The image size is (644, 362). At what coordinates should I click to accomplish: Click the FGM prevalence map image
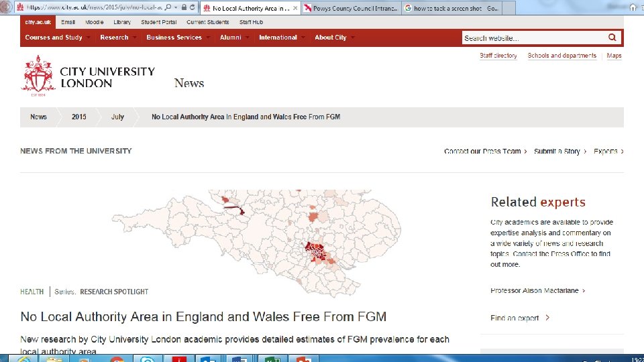click(256, 243)
